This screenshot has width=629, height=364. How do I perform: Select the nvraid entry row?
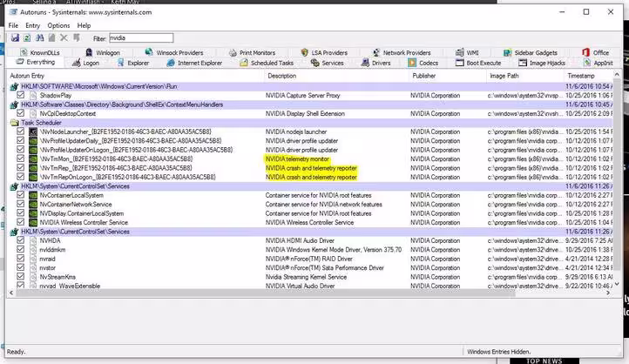[311, 259]
